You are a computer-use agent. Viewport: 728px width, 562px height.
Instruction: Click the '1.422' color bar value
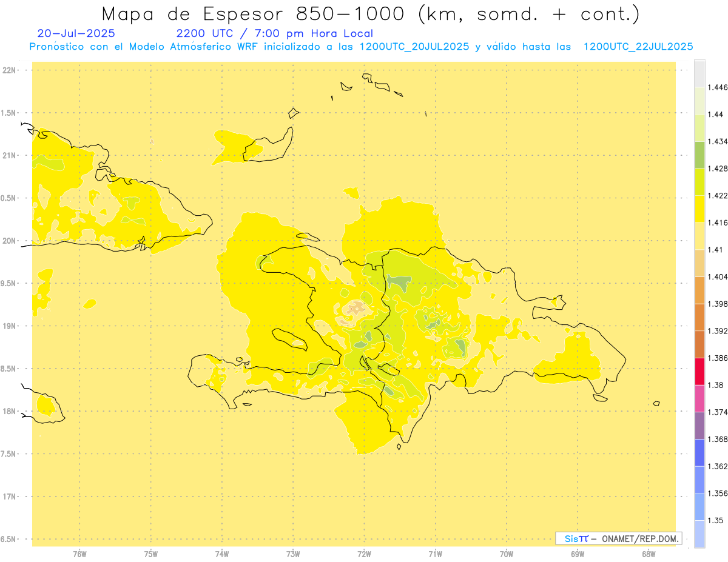(717, 196)
